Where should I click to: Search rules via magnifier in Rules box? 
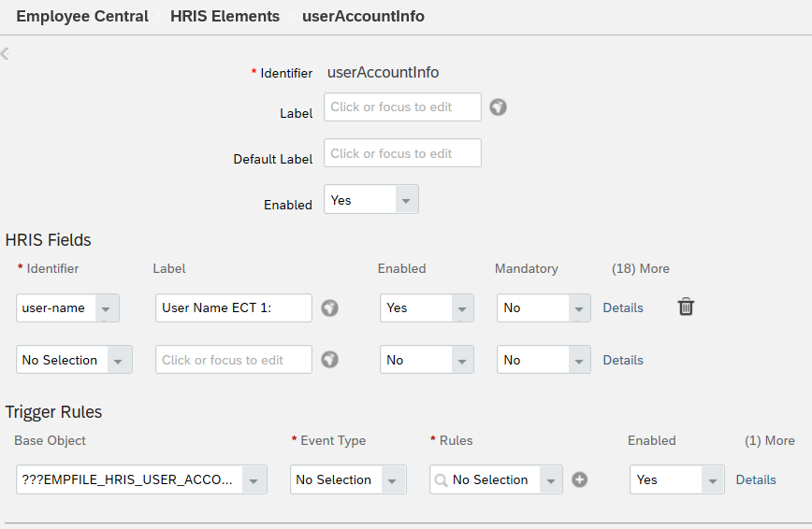441,480
